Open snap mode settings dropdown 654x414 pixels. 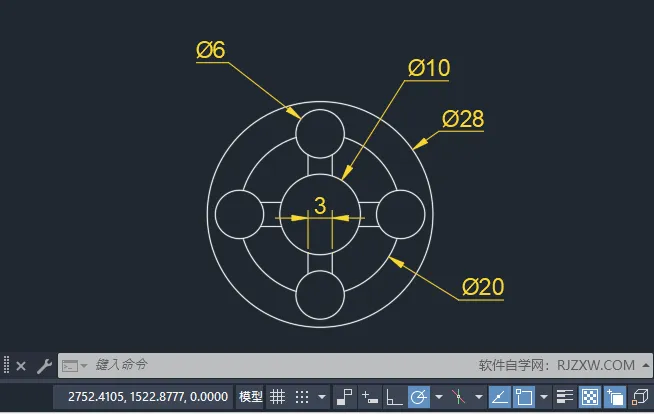click(322, 397)
